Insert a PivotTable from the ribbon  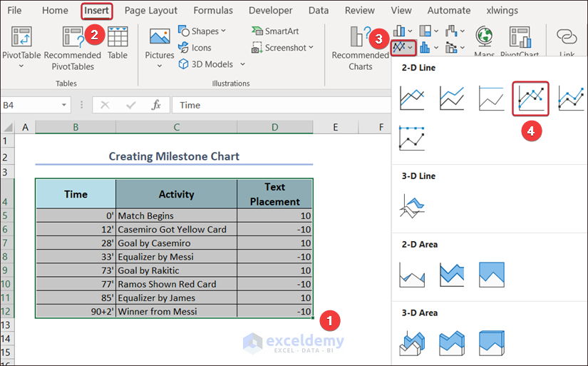click(x=21, y=47)
